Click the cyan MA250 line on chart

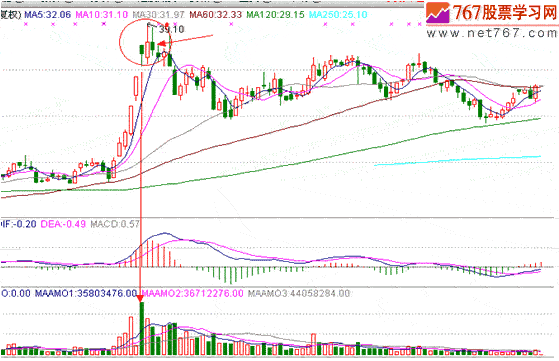[458, 160]
